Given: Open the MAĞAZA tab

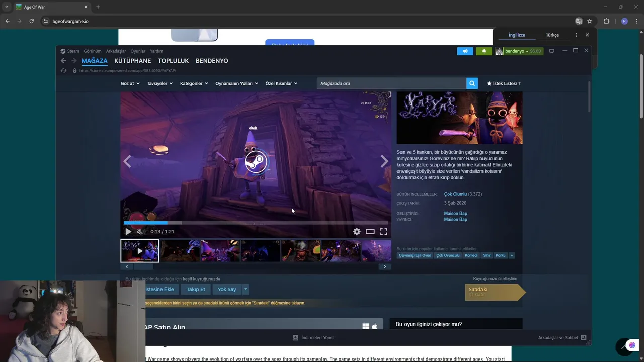Looking at the screenshot, I should 95,61.
